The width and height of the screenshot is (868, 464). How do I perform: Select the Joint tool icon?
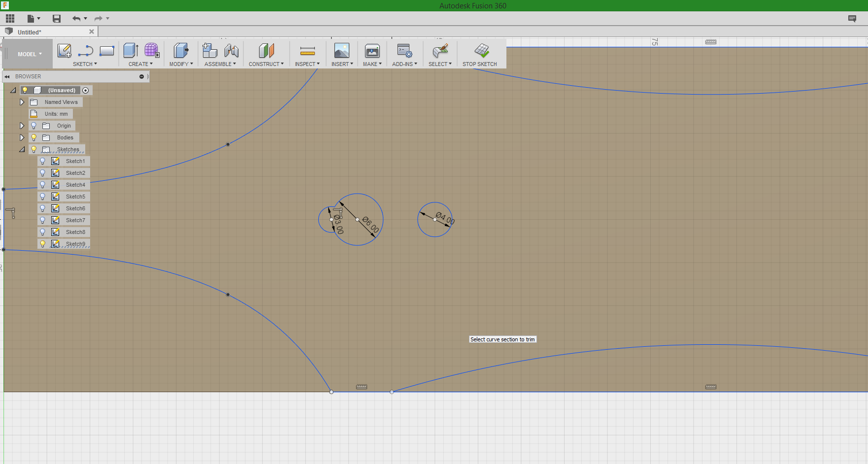[x=231, y=50]
